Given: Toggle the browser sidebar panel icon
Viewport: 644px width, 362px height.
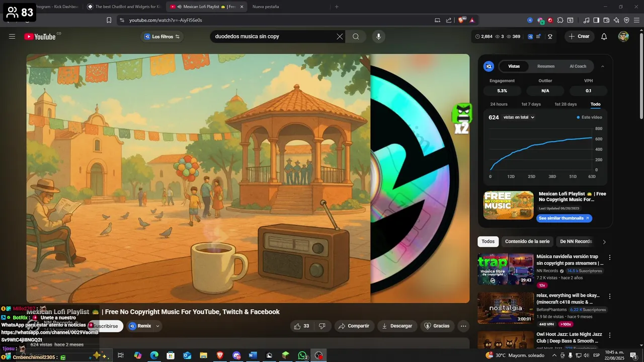Looking at the screenshot, I should tap(596, 20).
